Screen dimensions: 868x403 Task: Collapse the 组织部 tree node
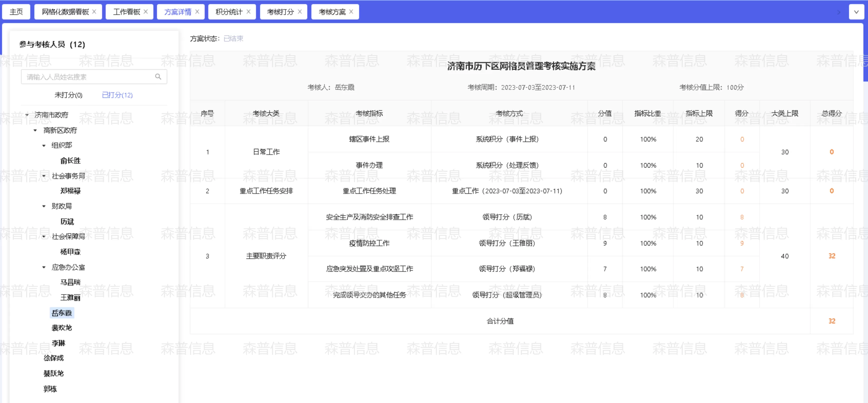coord(44,146)
